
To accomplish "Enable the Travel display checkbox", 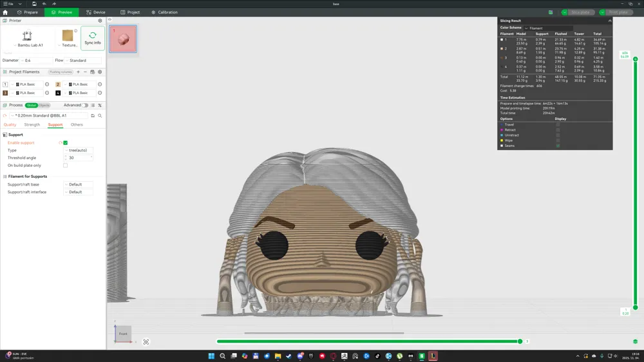I will (558, 124).
